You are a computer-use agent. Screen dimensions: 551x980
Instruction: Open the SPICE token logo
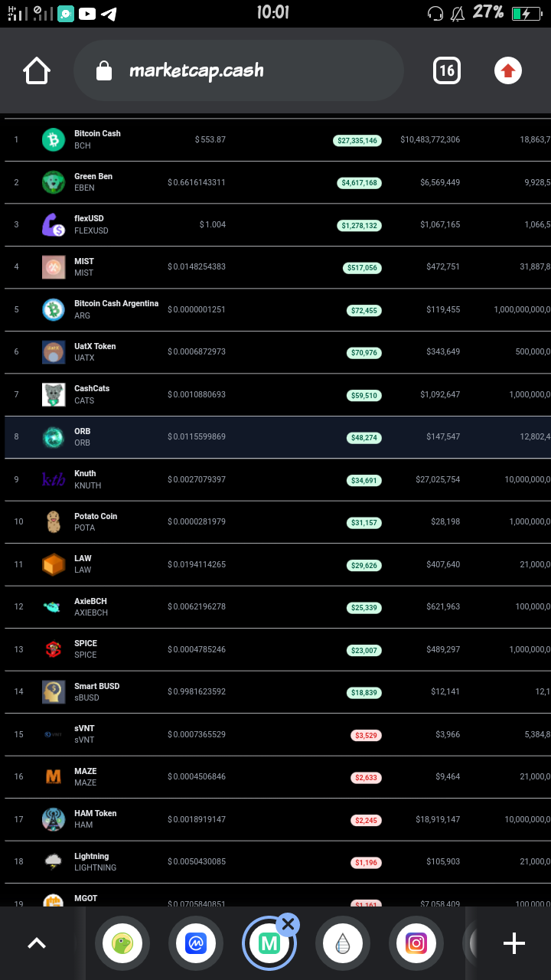pyautogui.click(x=54, y=649)
